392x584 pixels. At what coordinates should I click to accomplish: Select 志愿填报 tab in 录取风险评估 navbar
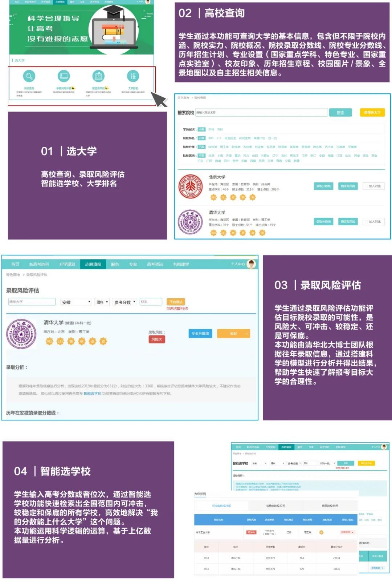point(93,264)
